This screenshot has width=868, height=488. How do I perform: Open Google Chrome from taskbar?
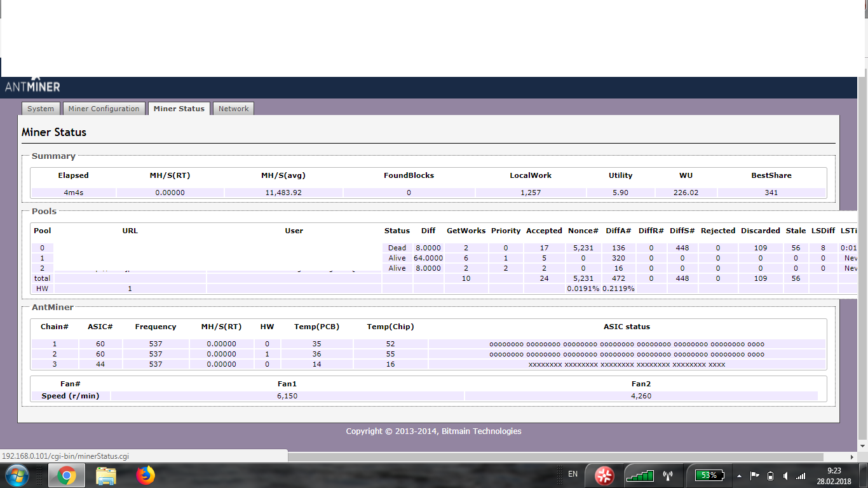[x=67, y=475]
